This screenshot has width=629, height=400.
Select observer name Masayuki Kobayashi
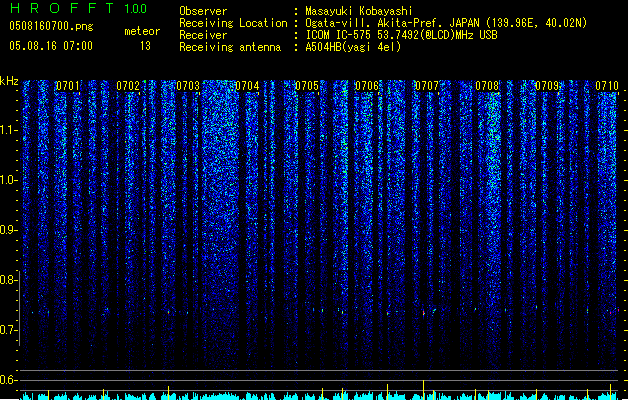[x=359, y=11]
